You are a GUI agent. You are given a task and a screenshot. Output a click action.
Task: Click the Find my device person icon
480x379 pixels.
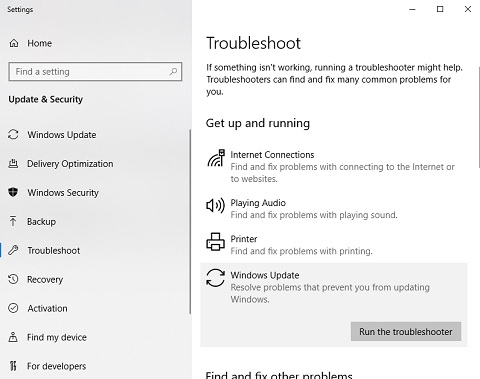click(x=13, y=337)
